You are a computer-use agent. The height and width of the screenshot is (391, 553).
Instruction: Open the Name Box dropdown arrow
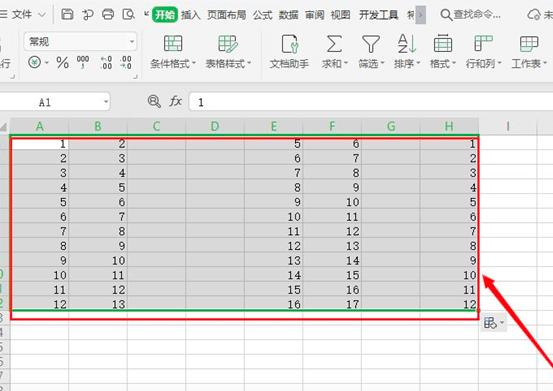point(106,102)
